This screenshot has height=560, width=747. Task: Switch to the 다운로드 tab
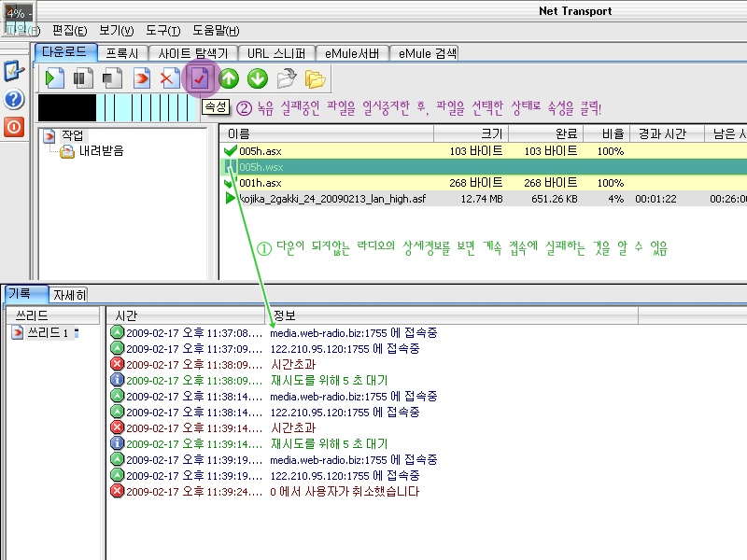(65, 52)
